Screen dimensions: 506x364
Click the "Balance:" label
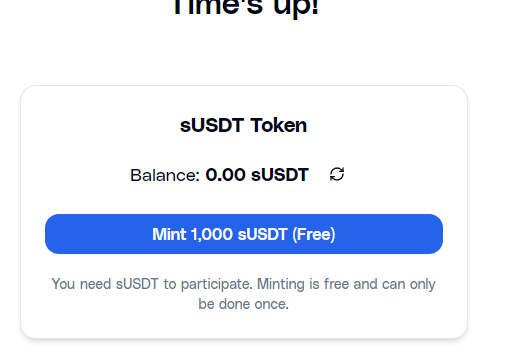pos(165,175)
